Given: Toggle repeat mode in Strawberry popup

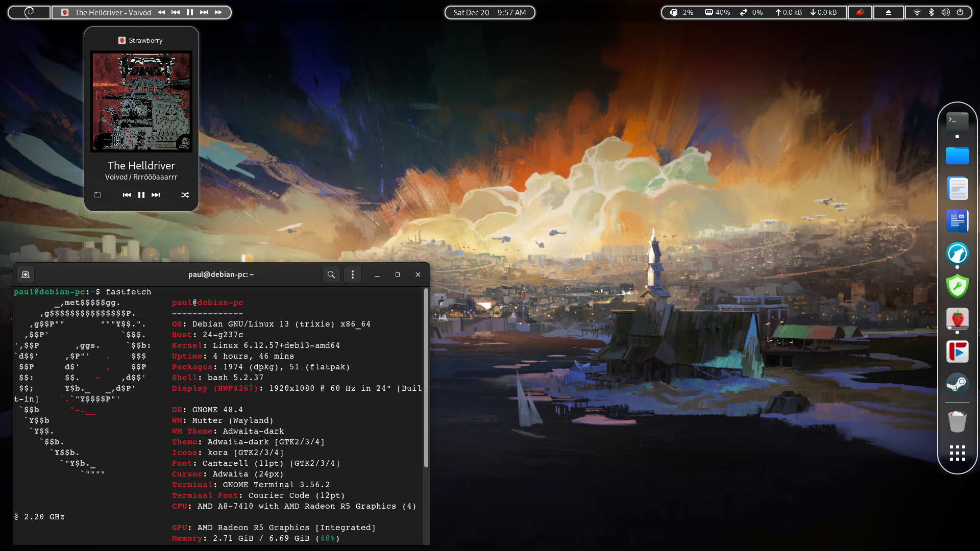Looking at the screenshot, I should (x=97, y=195).
